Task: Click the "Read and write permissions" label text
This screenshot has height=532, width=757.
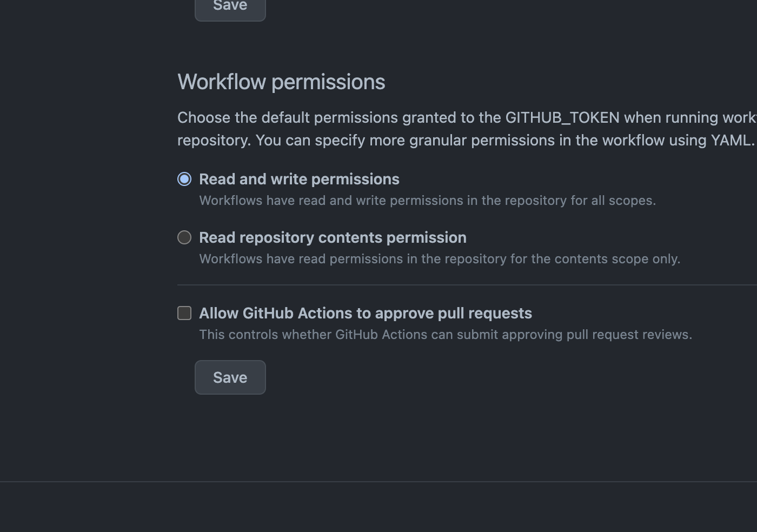Action: 299,179
